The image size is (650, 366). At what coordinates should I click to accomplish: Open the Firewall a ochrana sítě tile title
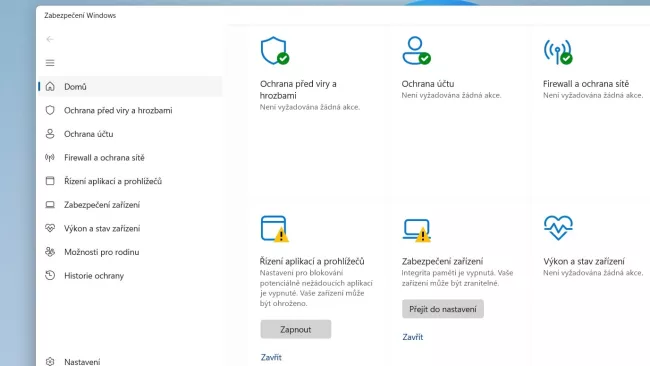(x=586, y=84)
